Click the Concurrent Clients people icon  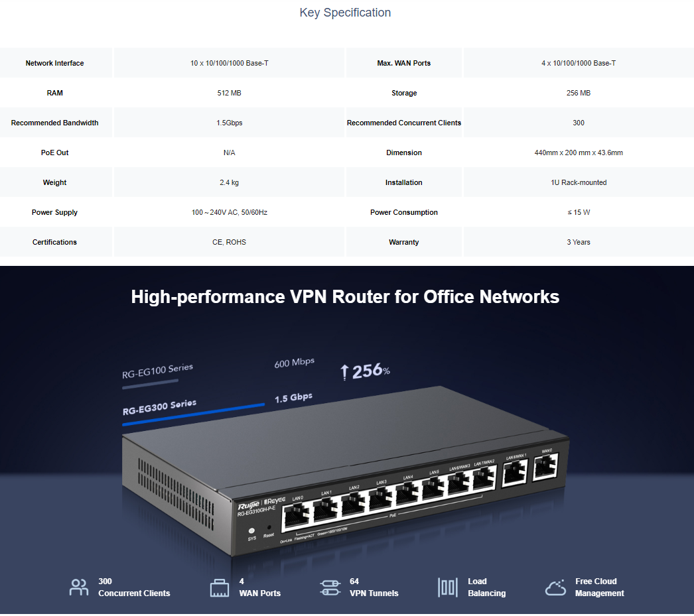(x=79, y=587)
